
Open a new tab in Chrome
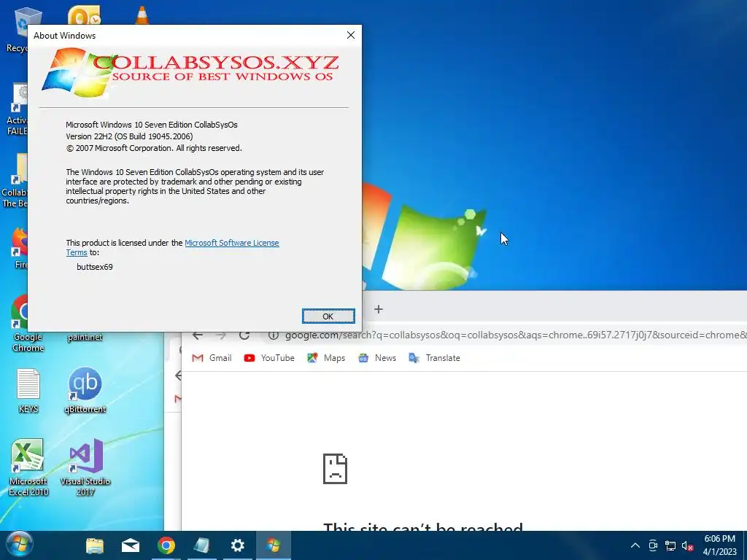point(379,309)
